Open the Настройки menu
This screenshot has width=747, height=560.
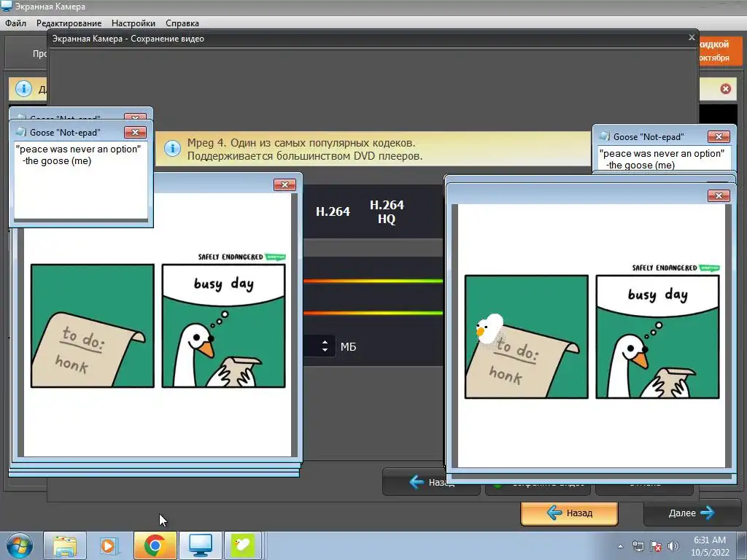tap(133, 23)
